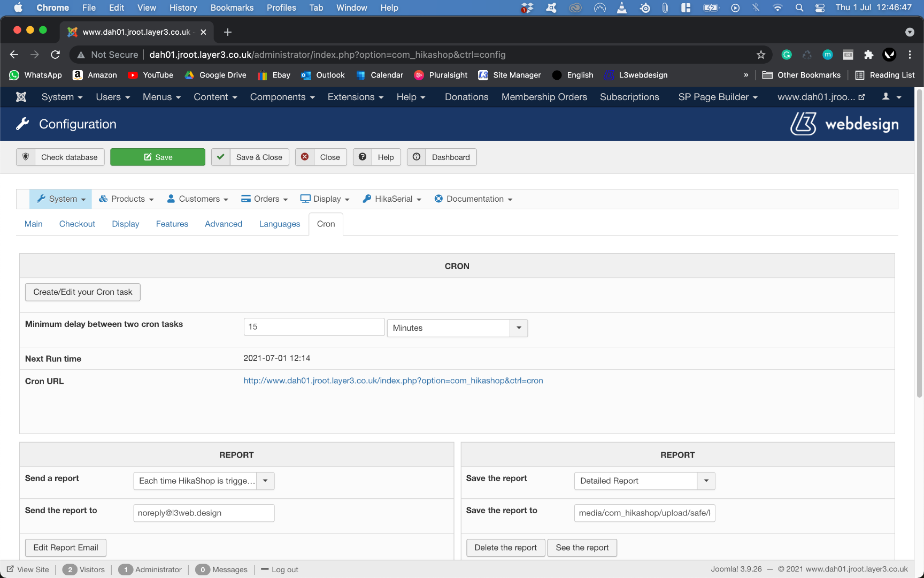Open the Components menu
Viewport: 924px width, 578px height.
click(x=282, y=97)
